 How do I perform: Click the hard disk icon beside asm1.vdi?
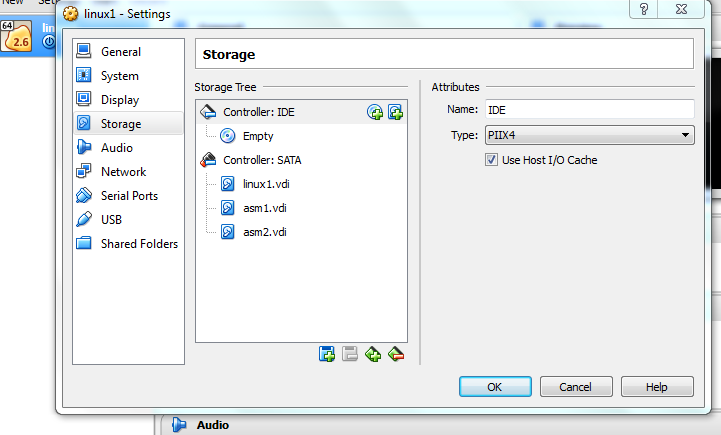228,208
